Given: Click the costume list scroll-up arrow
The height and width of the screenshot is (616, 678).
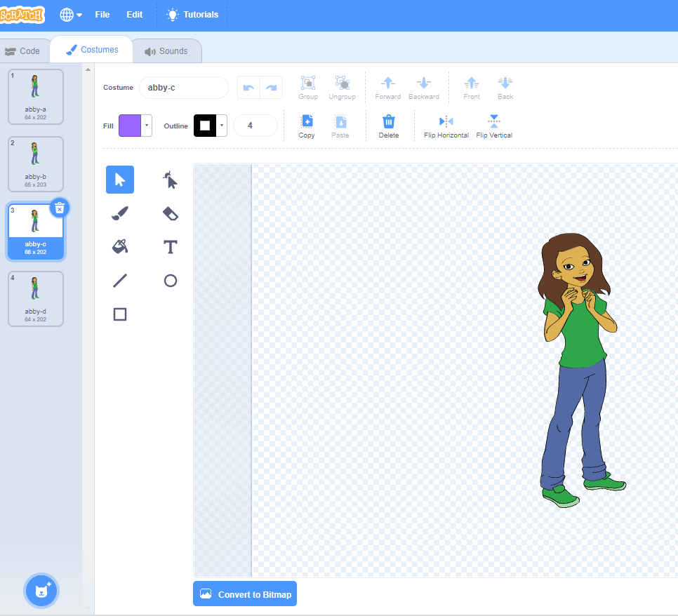Looking at the screenshot, I should click(x=88, y=69).
